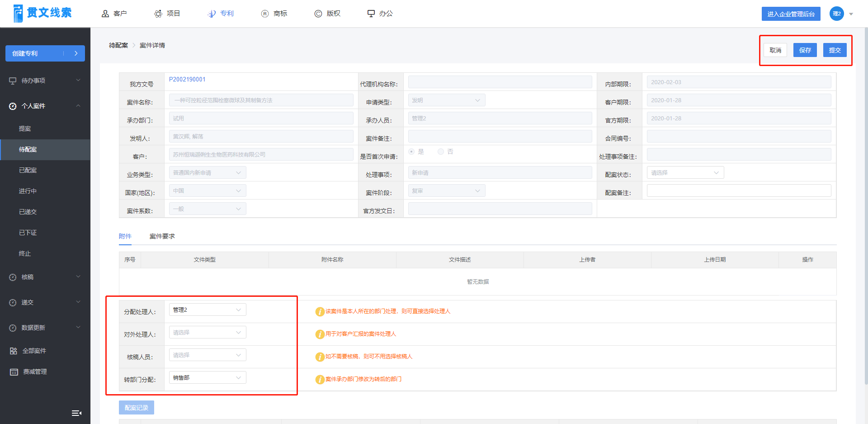This screenshot has width=868, height=424.
Task: Open the 项目 project icon in top navigation
Action: (158, 14)
